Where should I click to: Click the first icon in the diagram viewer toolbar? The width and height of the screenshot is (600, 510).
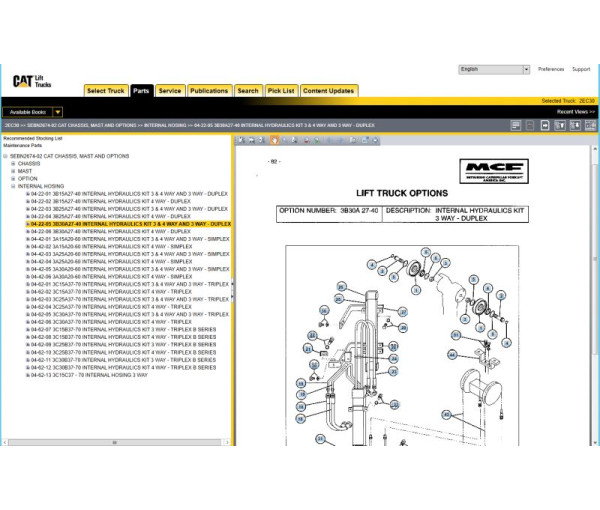(x=240, y=140)
